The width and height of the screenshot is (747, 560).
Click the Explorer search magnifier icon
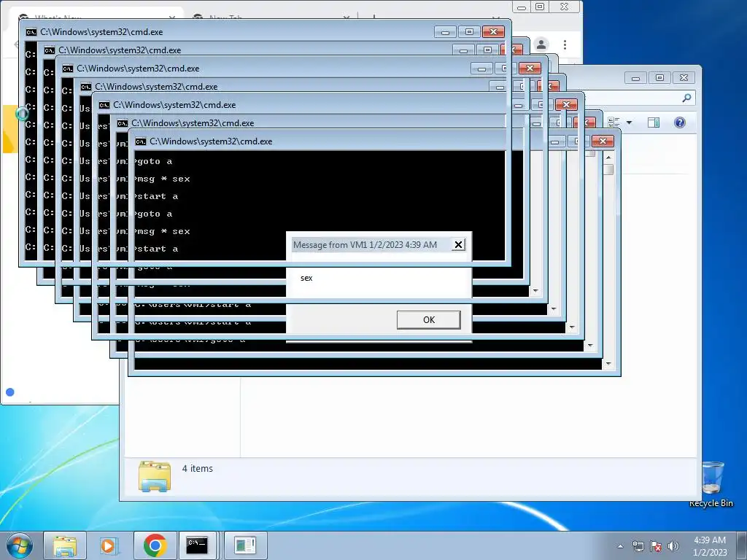(x=686, y=98)
